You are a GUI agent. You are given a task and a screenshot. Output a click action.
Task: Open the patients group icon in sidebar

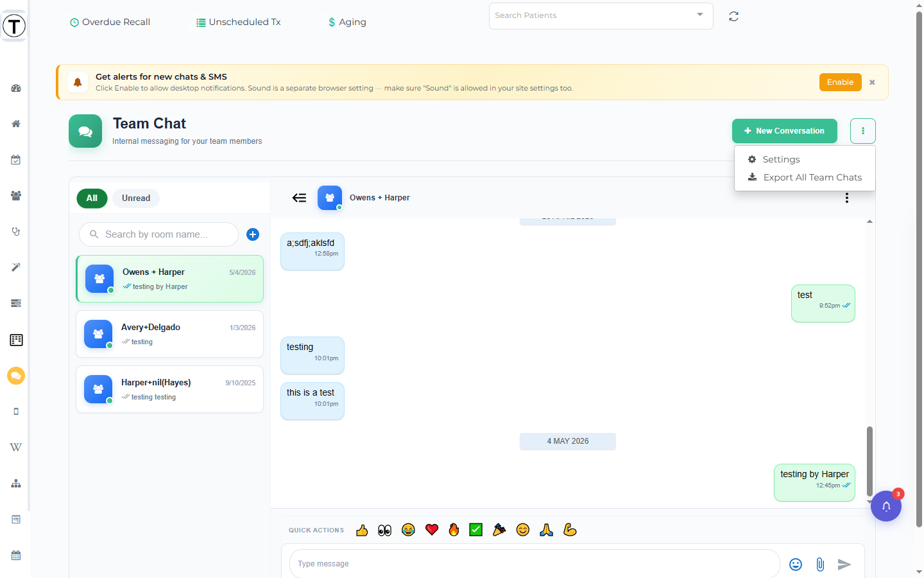16,195
